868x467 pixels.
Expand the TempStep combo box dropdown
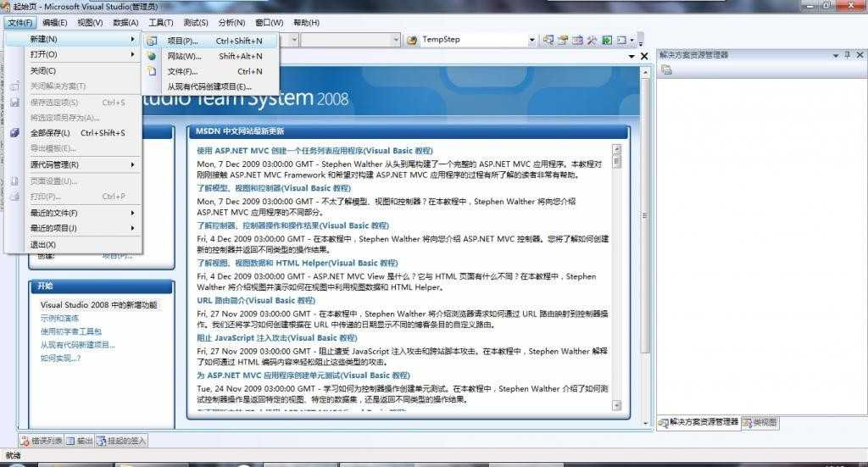point(532,40)
